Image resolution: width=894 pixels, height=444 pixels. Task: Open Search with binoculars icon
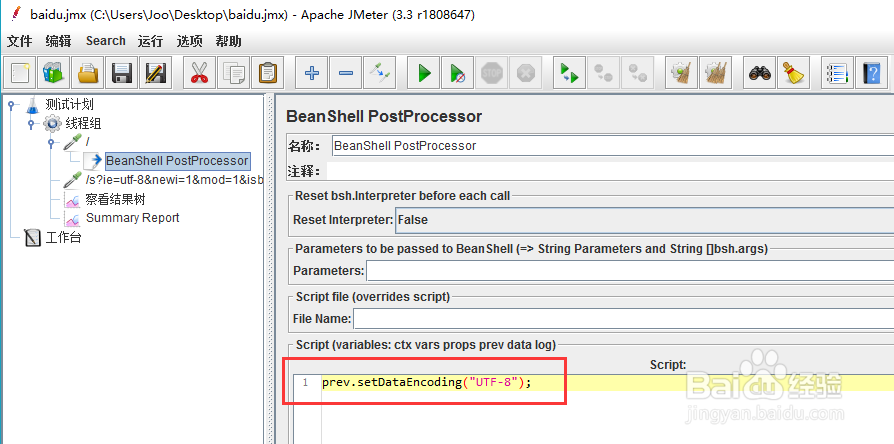point(759,73)
